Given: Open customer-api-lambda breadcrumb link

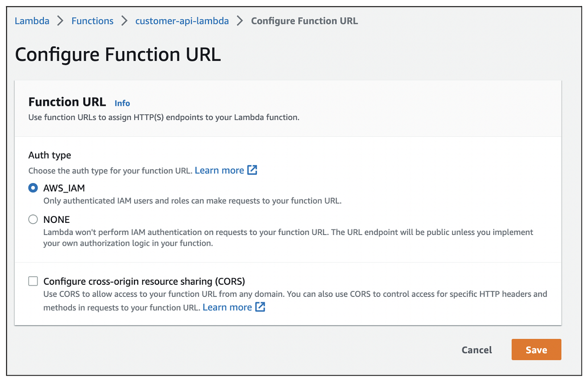Looking at the screenshot, I should point(182,21).
